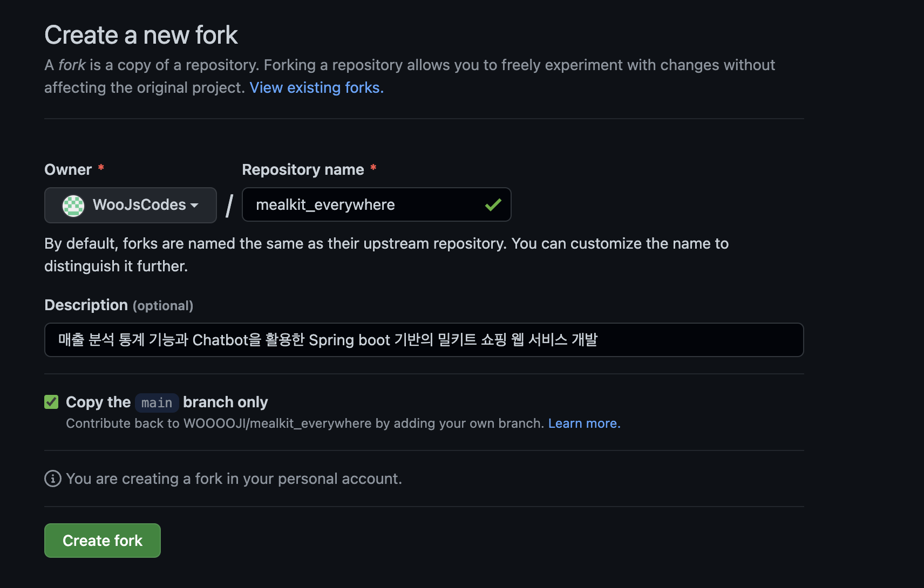Toggle Copy the main branch only checkbox
The height and width of the screenshot is (588, 924).
pos(51,402)
